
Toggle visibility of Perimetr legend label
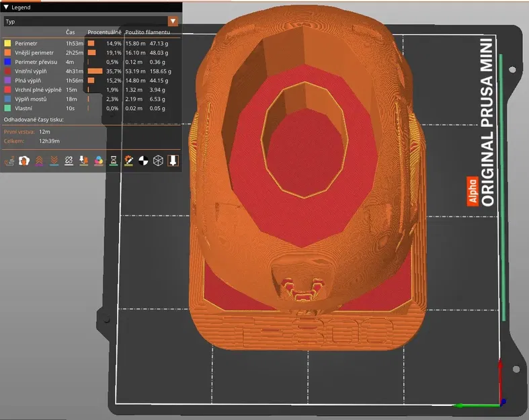click(x=26, y=43)
